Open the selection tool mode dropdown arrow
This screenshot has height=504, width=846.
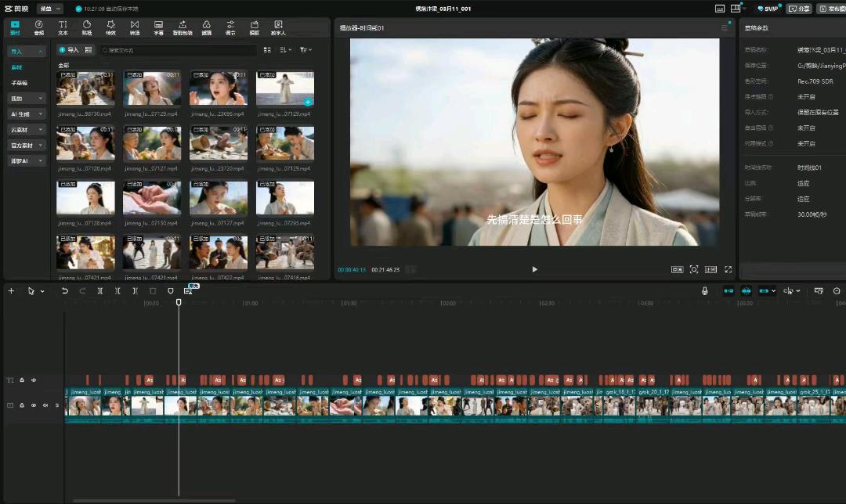click(x=42, y=291)
